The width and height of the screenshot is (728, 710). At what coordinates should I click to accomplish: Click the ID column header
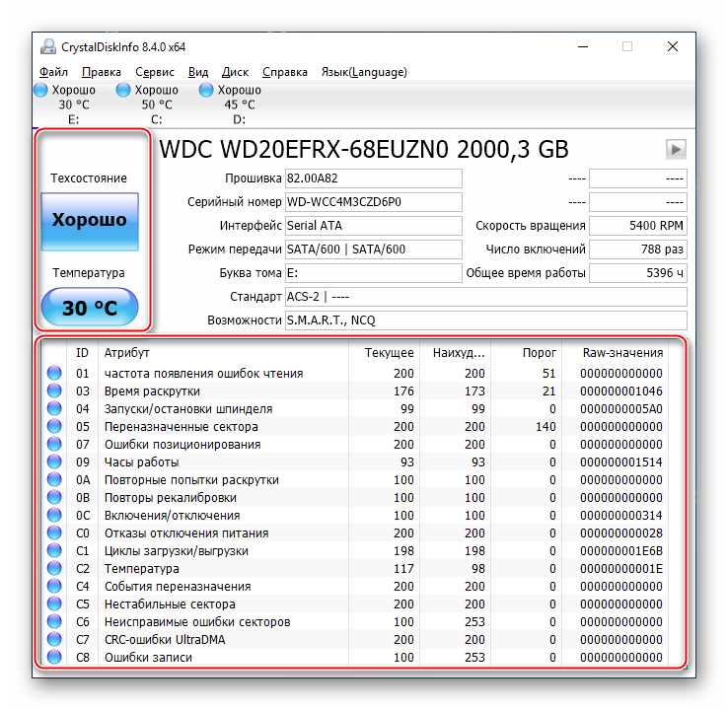(82, 353)
